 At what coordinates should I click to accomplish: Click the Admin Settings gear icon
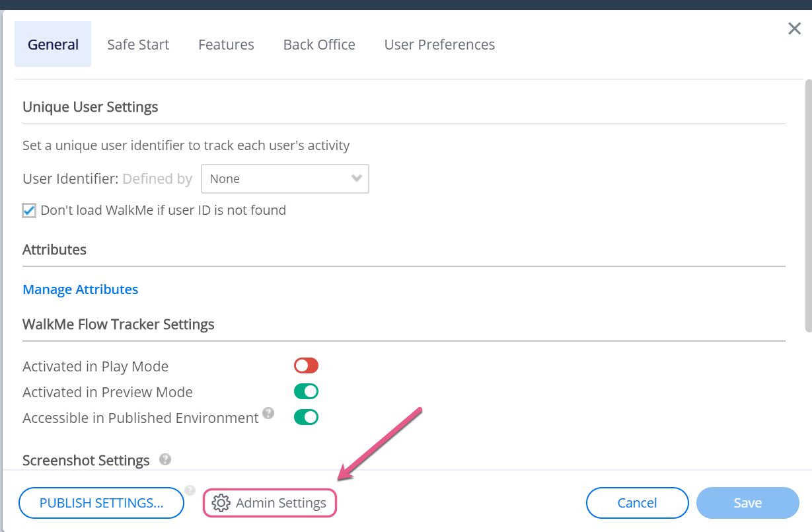pos(221,503)
